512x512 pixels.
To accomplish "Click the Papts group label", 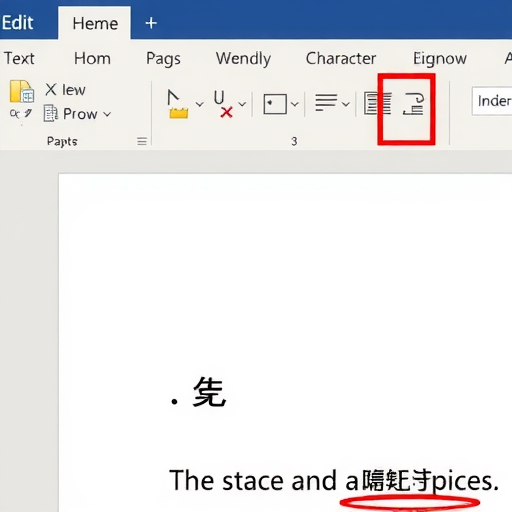I will coord(62,141).
